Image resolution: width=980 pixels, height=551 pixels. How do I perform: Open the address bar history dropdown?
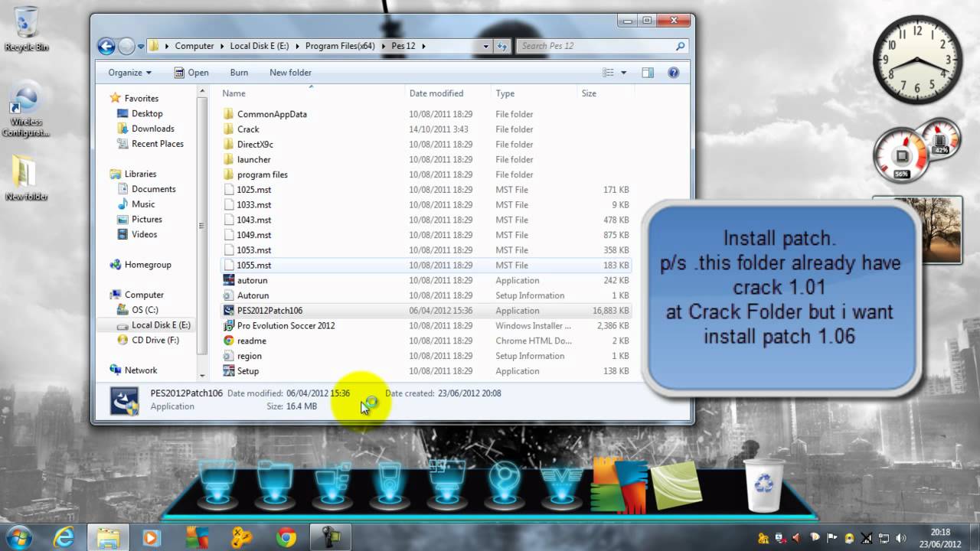[x=486, y=46]
